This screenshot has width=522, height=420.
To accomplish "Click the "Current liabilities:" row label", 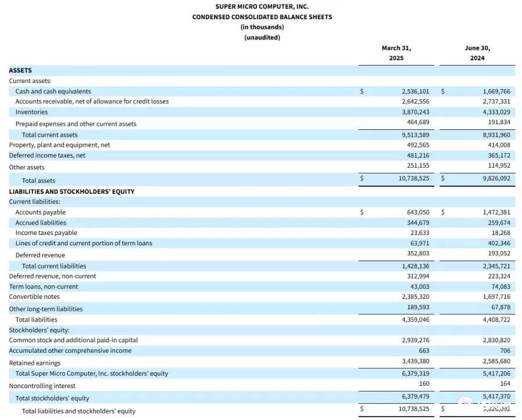I will 34,201.
